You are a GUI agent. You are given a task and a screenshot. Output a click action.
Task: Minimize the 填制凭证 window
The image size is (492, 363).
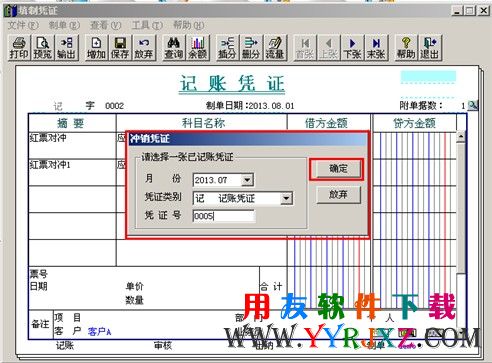457,11
